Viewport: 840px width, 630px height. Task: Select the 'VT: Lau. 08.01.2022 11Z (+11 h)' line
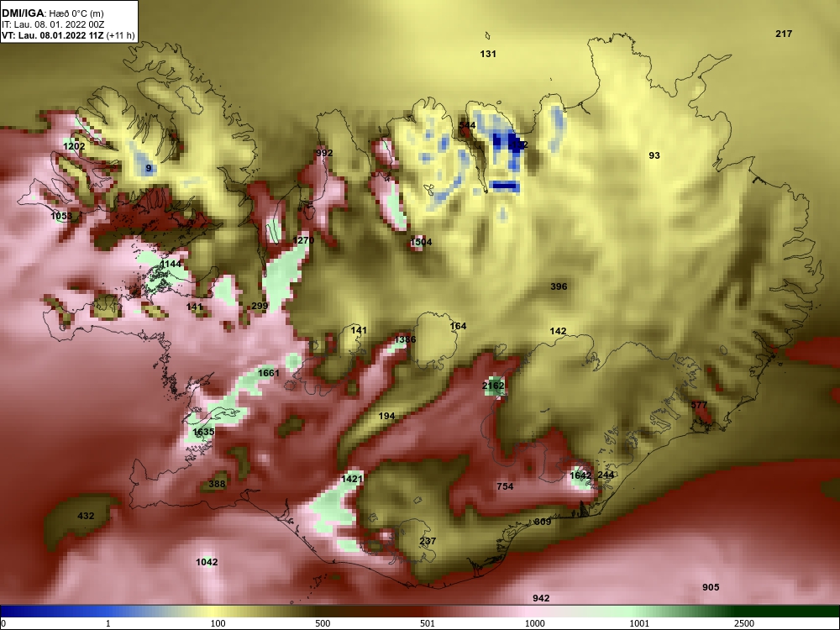(x=67, y=35)
